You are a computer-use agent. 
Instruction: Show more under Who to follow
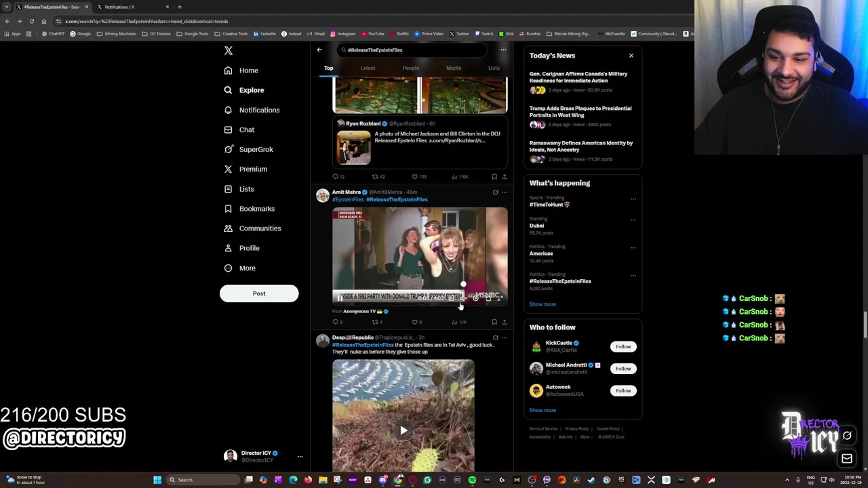(x=542, y=410)
